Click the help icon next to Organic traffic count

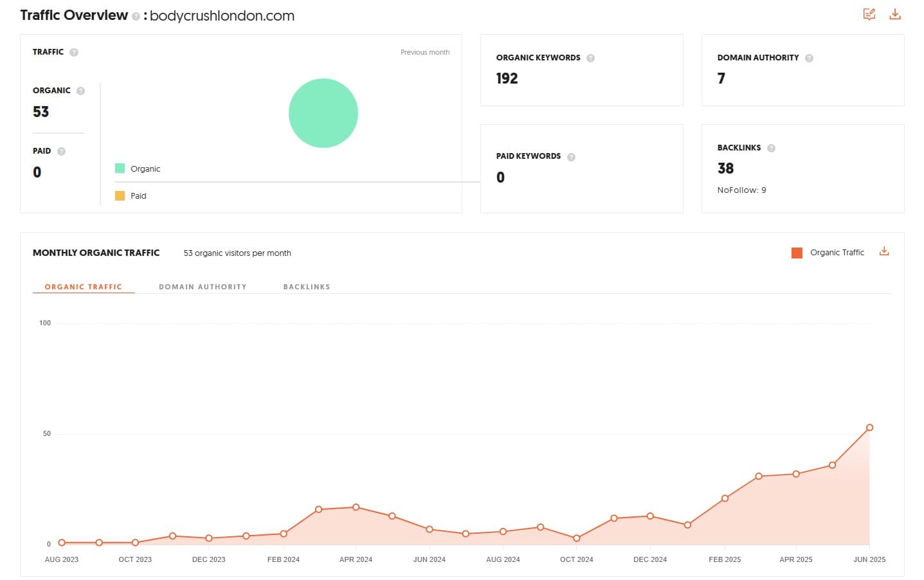[80, 91]
